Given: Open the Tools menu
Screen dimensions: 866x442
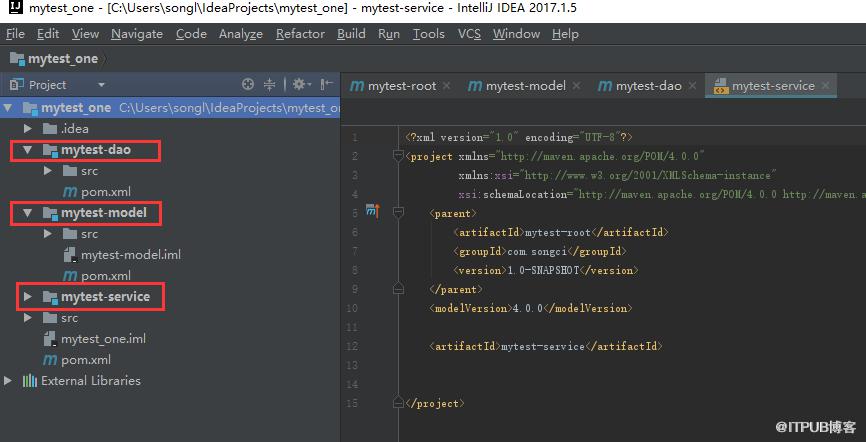Looking at the screenshot, I should 429,34.
